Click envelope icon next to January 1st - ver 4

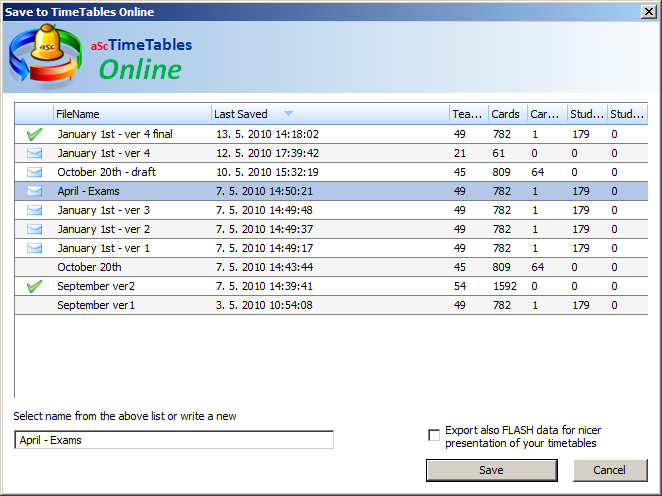coord(35,153)
